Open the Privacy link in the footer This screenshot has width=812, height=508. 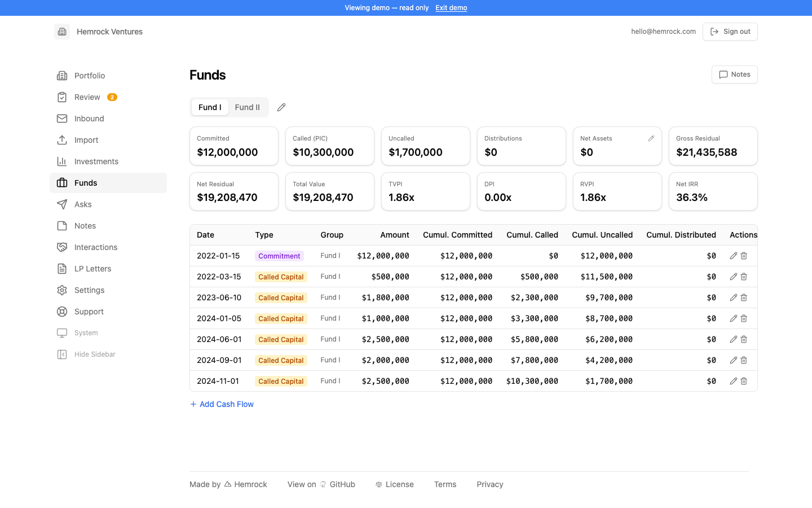tap(490, 484)
